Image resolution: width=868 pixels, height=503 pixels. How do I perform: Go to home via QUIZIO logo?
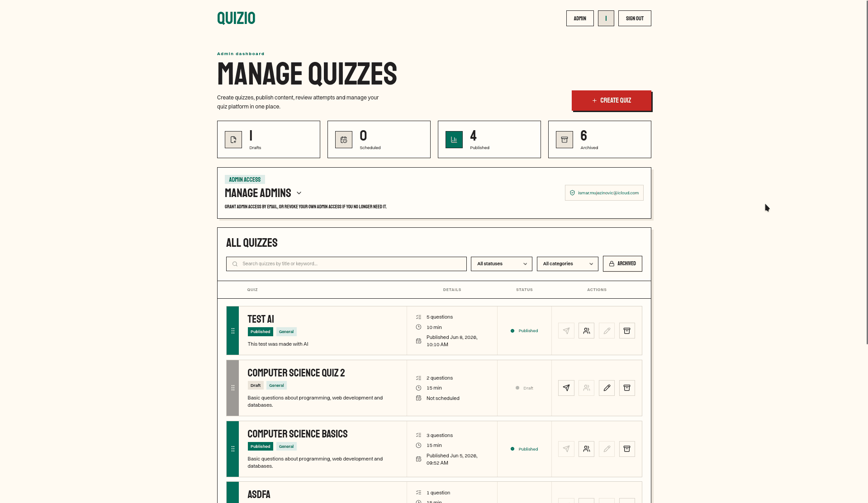pos(236,18)
